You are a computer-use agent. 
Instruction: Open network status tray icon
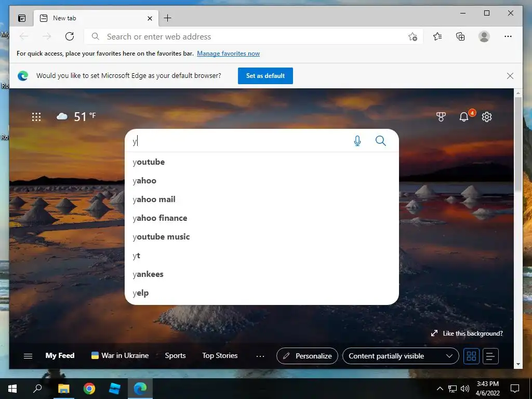tap(453, 389)
